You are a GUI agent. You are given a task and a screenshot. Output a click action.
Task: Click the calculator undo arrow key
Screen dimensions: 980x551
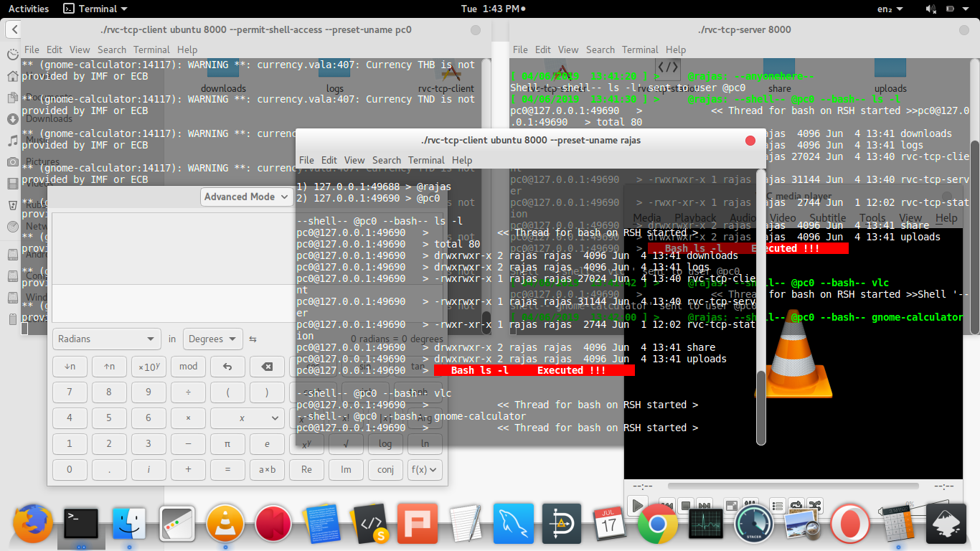(x=227, y=367)
